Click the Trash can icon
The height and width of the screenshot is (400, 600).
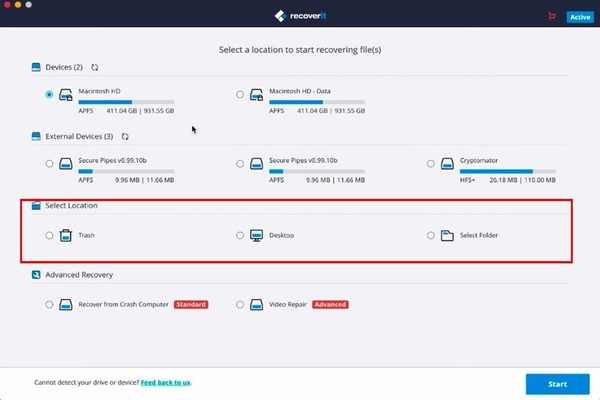click(x=66, y=235)
